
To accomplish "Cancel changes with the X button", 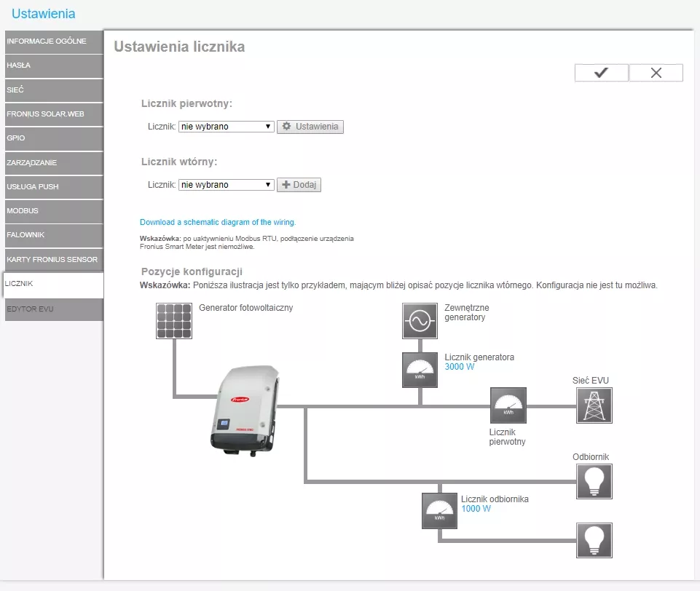I will [x=656, y=73].
